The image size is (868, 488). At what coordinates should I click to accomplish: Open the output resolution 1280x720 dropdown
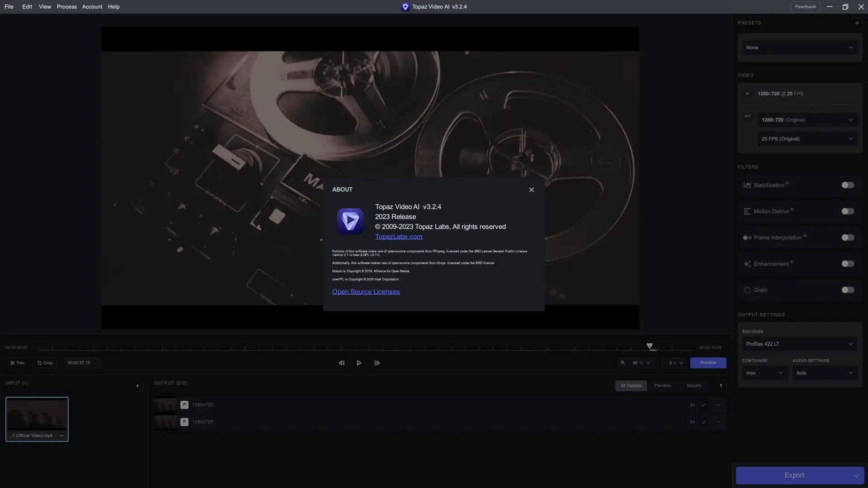[807, 120]
